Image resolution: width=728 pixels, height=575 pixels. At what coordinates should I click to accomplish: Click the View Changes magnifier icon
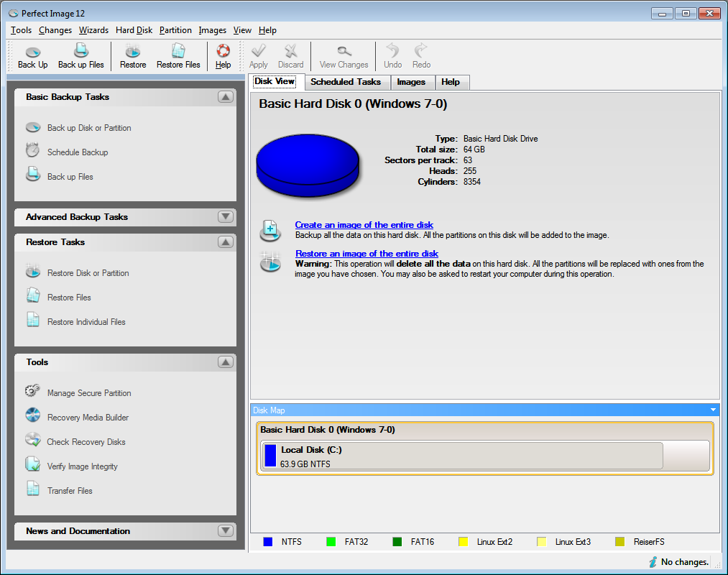(x=344, y=56)
